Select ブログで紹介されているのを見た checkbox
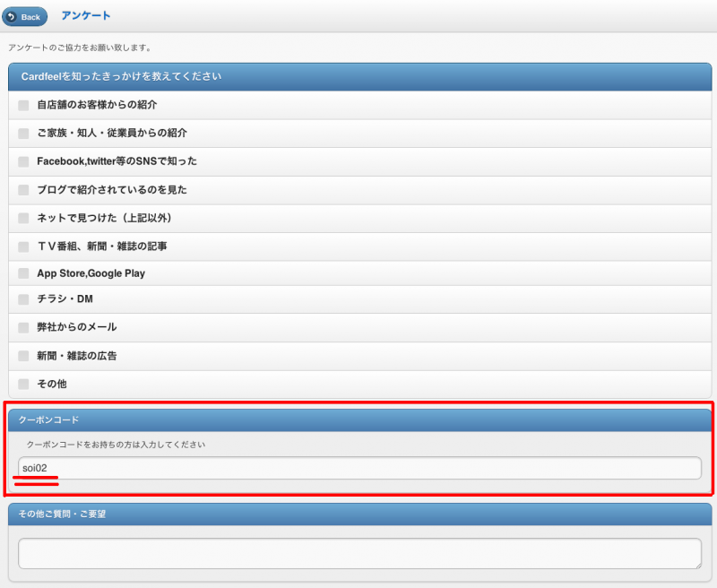 pyautogui.click(x=23, y=190)
